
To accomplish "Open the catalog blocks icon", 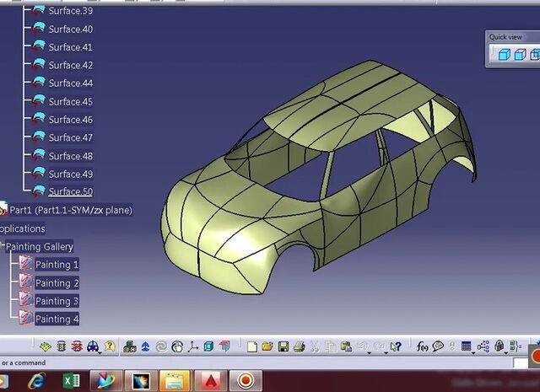I will coord(130,346).
